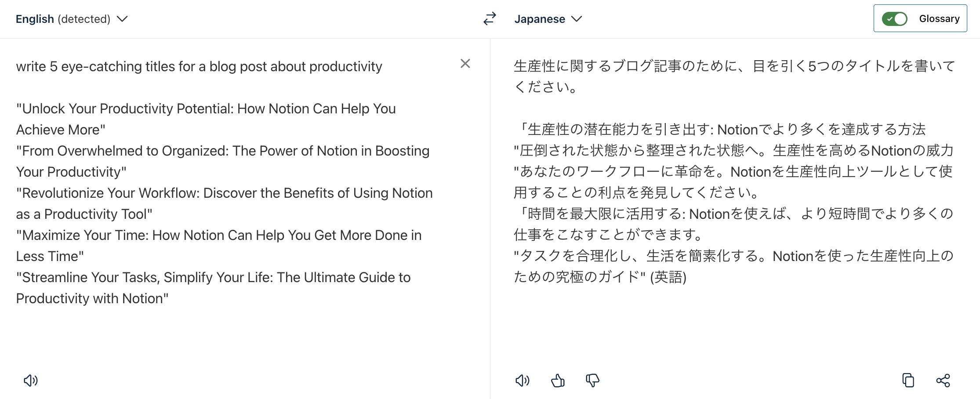This screenshot has width=980, height=399.
Task: Open the English (detected) source language selector
Action: (x=63, y=19)
